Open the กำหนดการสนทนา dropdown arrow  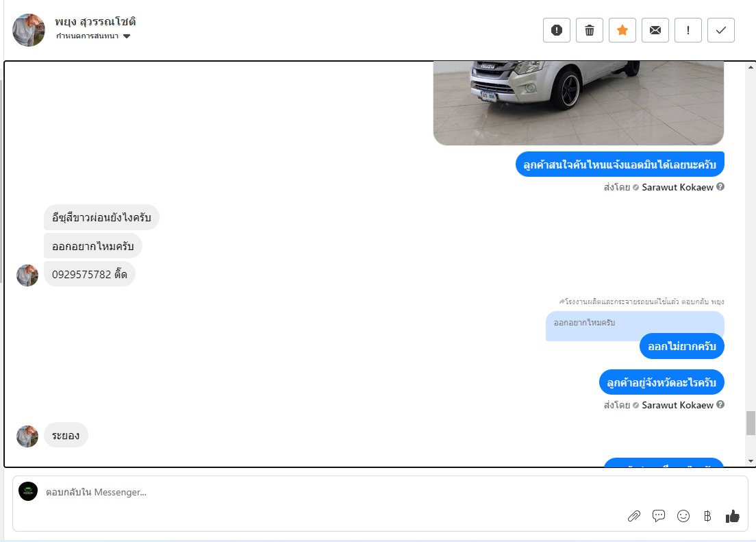point(126,36)
